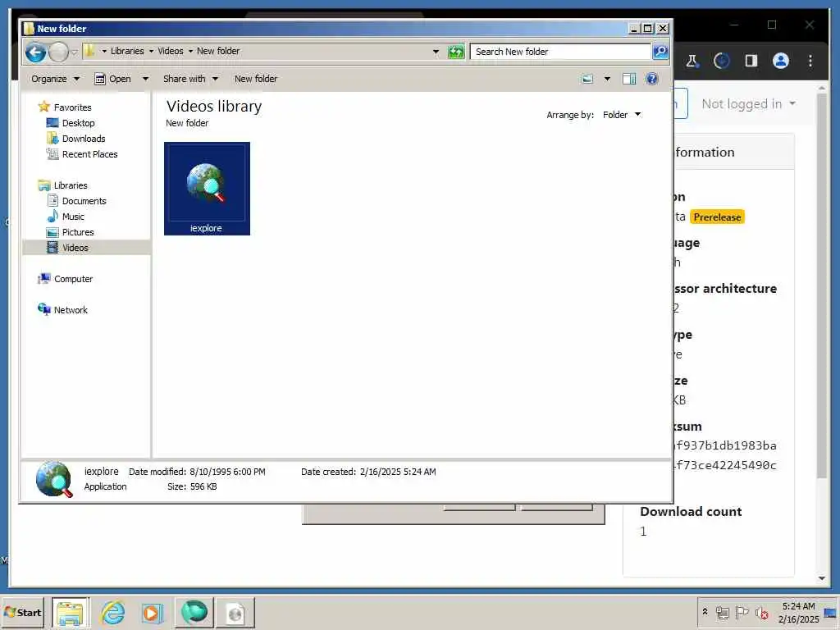Click the network tray icon
Image resolution: width=840 pixels, height=630 pixels.
pyautogui.click(x=723, y=612)
